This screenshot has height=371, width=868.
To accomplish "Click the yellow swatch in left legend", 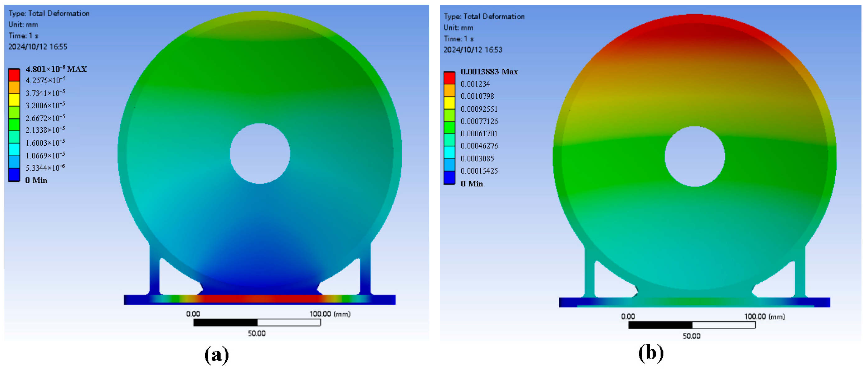I will click(x=14, y=100).
